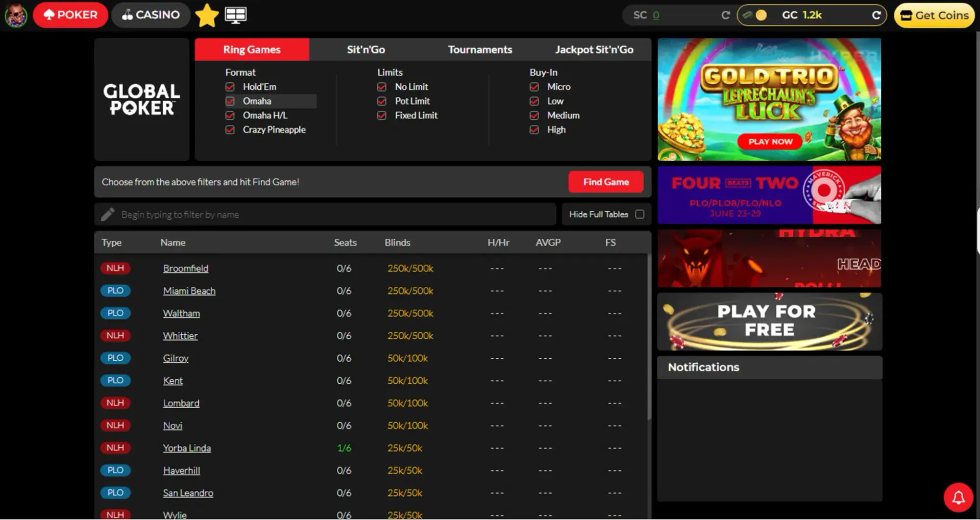Click the gold star favorites icon
The height and width of the screenshot is (520, 980).
coord(207,15)
